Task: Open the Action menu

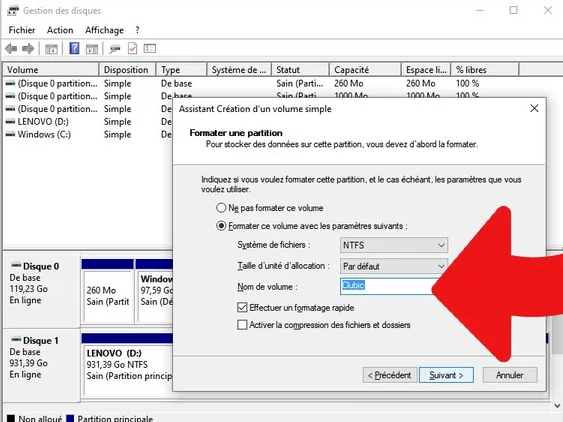Action: click(x=60, y=30)
